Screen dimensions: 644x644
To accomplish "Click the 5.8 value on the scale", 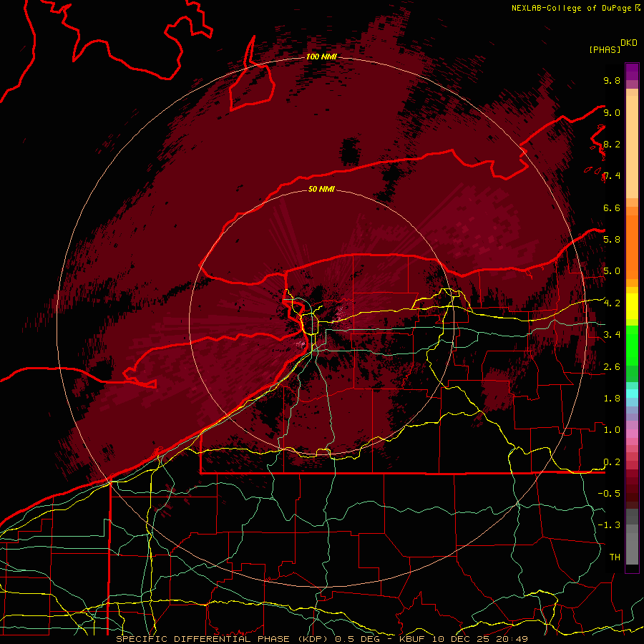I will (612, 239).
